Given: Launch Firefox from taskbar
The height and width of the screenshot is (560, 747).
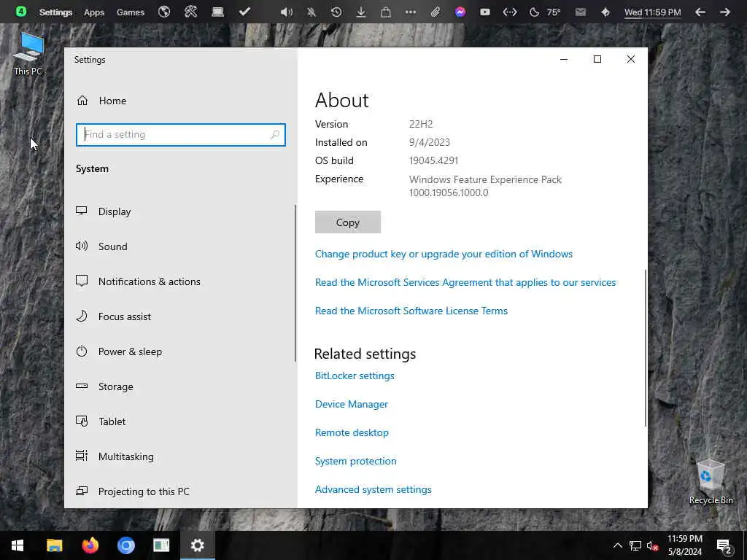Looking at the screenshot, I should tap(90, 545).
